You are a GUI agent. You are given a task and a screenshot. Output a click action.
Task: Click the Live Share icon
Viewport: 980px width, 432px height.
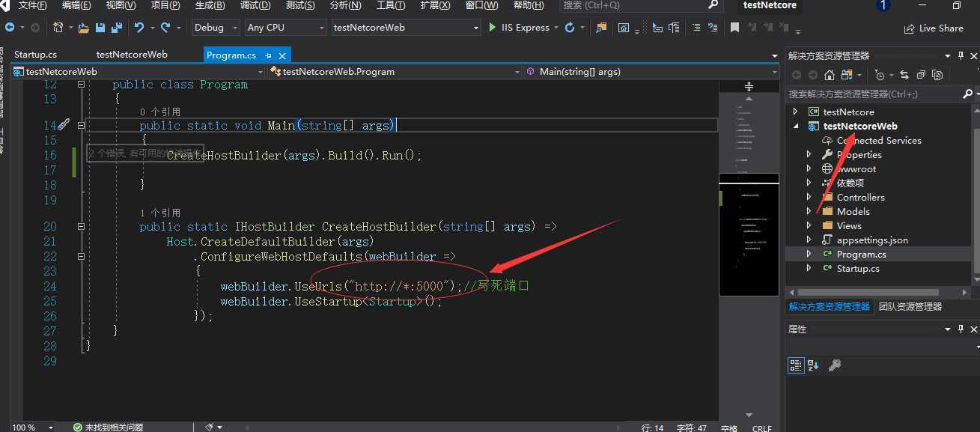pos(910,28)
